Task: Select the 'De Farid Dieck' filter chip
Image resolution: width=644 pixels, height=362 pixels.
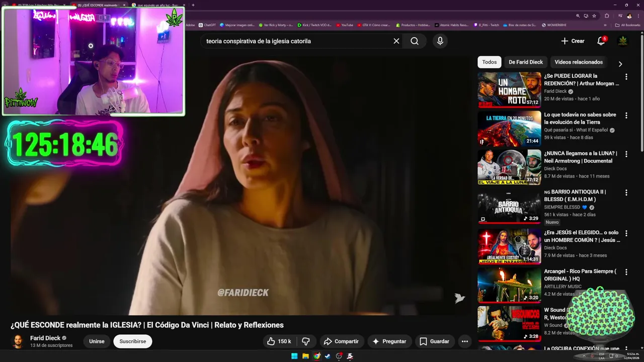Action: pyautogui.click(x=526, y=62)
